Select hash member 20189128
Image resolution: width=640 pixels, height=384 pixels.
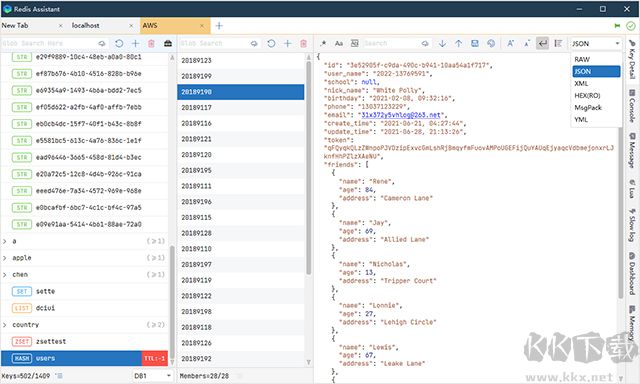tap(240, 233)
